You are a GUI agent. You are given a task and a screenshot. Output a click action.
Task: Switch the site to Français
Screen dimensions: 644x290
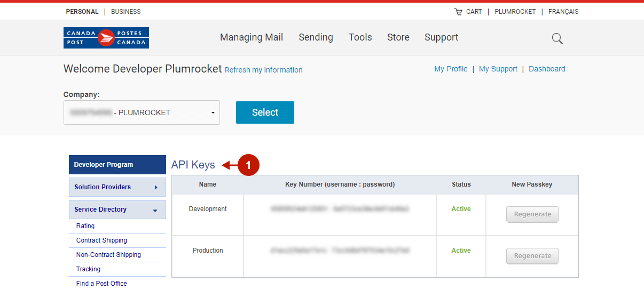pyautogui.click(x=563, y=12)
